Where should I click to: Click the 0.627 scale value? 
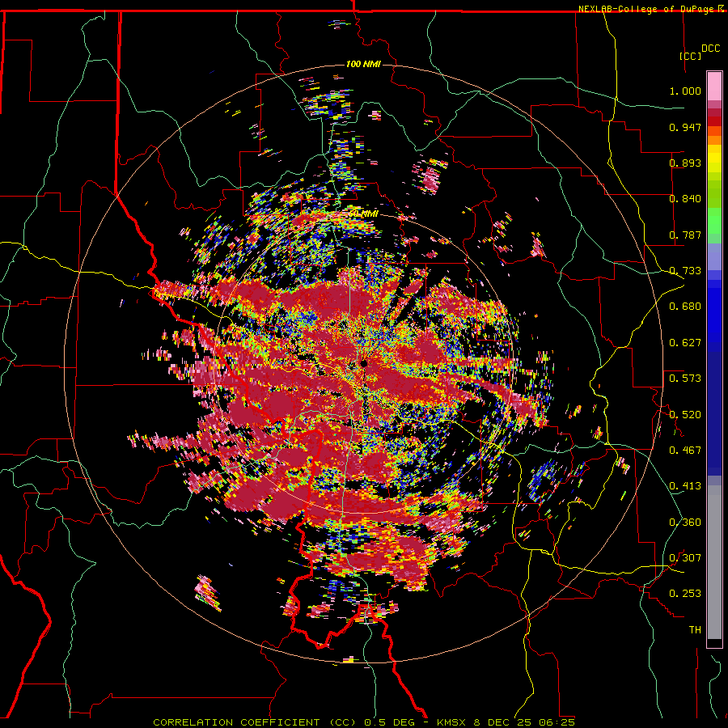click(685, 343)
